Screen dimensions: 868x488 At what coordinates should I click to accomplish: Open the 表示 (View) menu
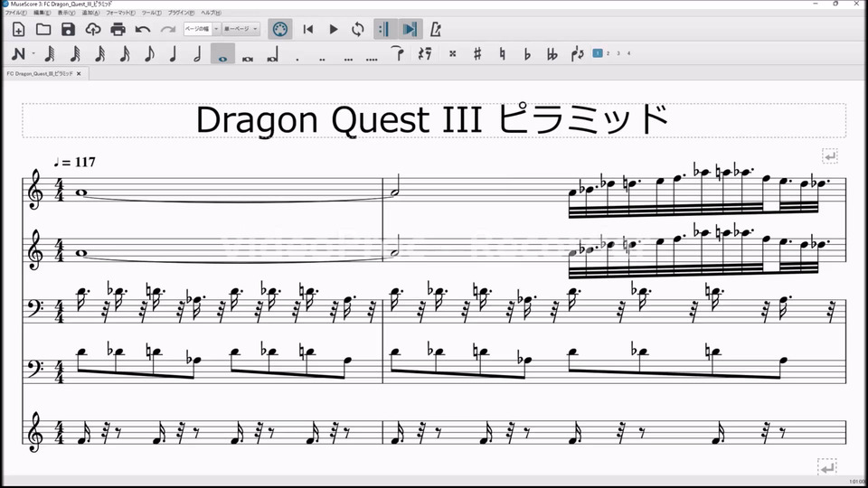(x=66, y=12)
